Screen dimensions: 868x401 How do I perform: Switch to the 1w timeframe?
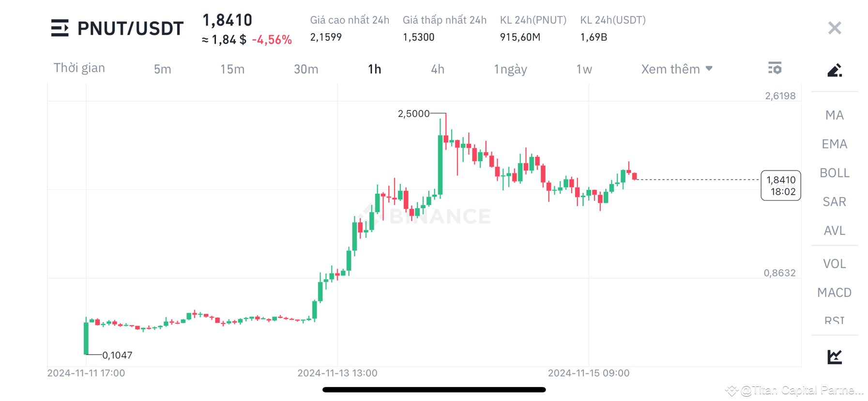click(x=583, y=69)
